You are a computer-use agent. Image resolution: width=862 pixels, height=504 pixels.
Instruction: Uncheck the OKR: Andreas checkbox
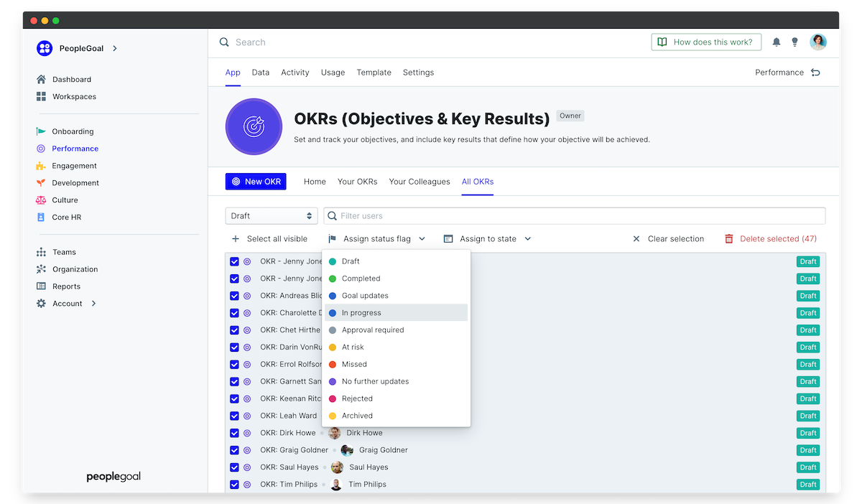pos(234,296)
